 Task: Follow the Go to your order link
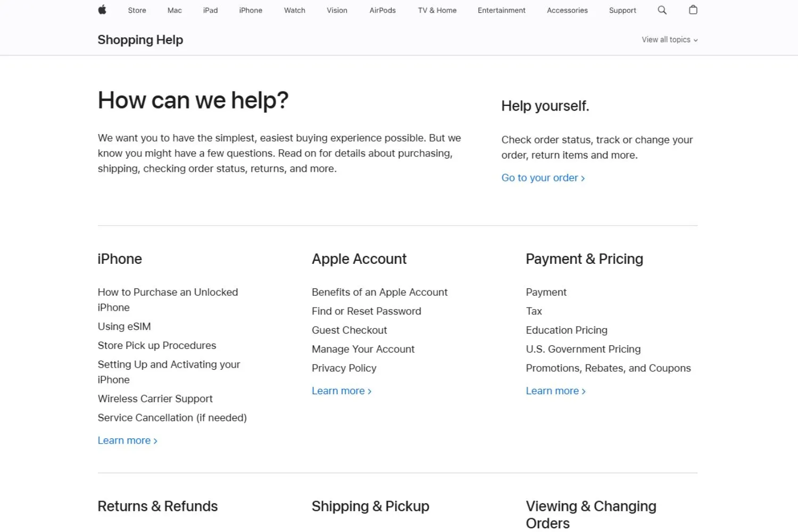point(543,178)
